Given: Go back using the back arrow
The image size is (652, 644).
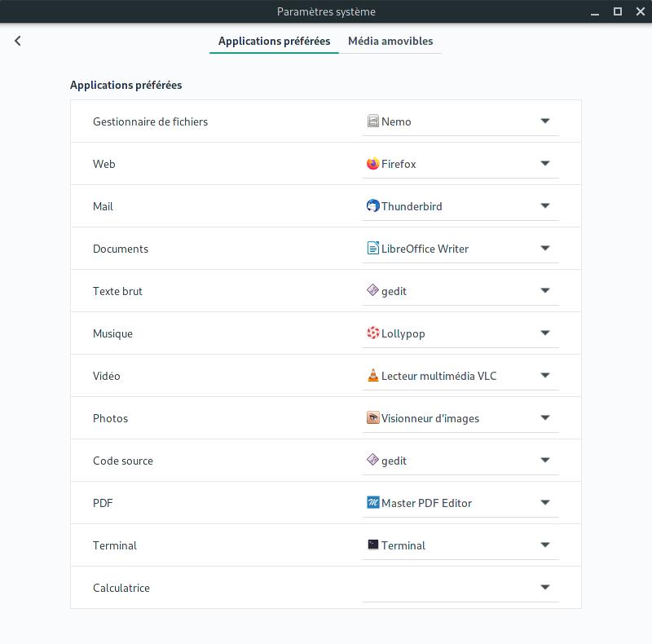Looking at the screenshot, I should click(17, 41).
